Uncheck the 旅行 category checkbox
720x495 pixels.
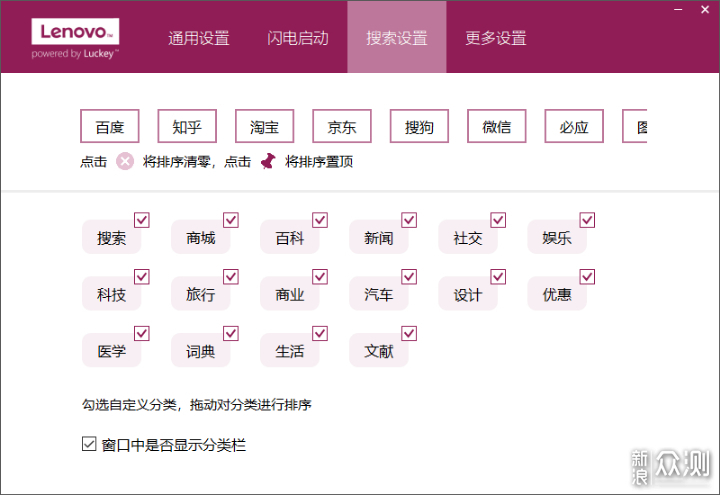(231, 277)
